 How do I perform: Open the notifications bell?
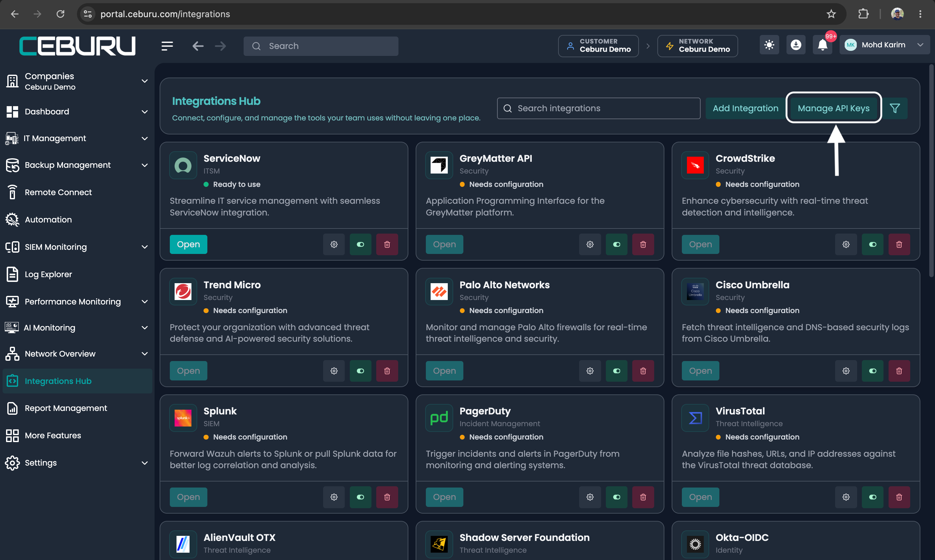pyautogui.click(x=822, y=45)
